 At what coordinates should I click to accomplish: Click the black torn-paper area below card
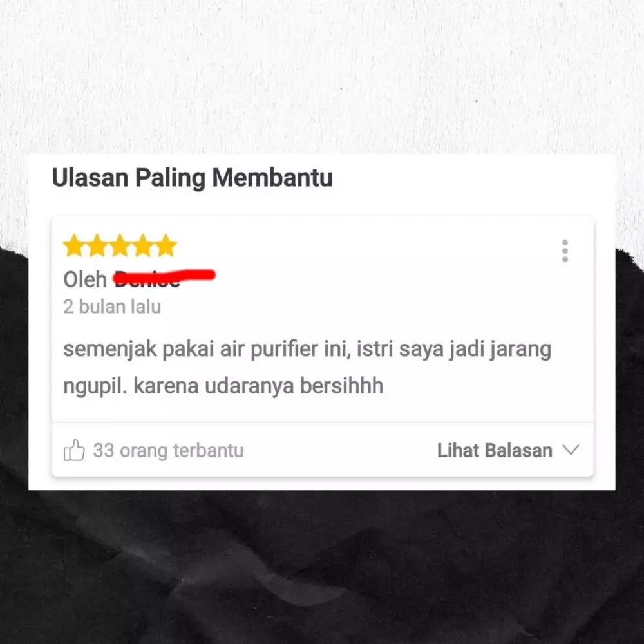(322, 567)
